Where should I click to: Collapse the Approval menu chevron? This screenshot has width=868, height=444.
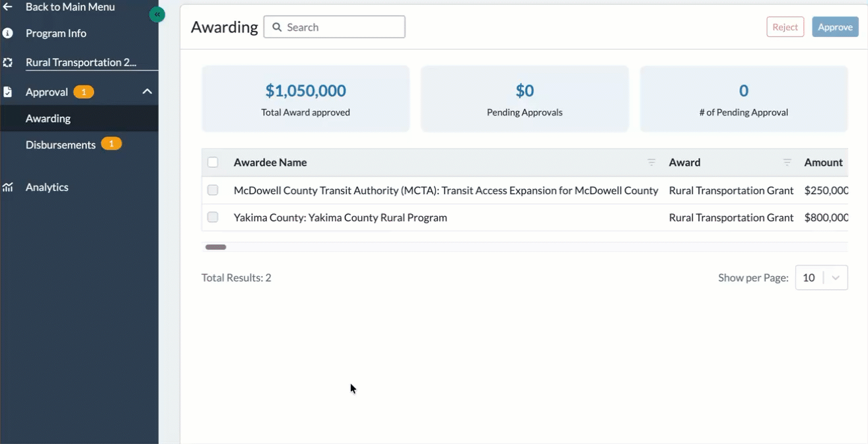(x=147, y=92)
